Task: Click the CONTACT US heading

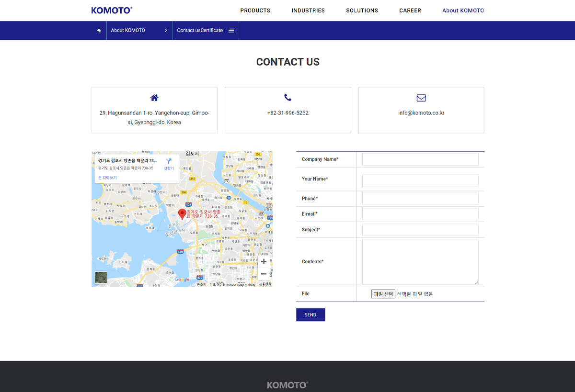Action: coord(287,62)
